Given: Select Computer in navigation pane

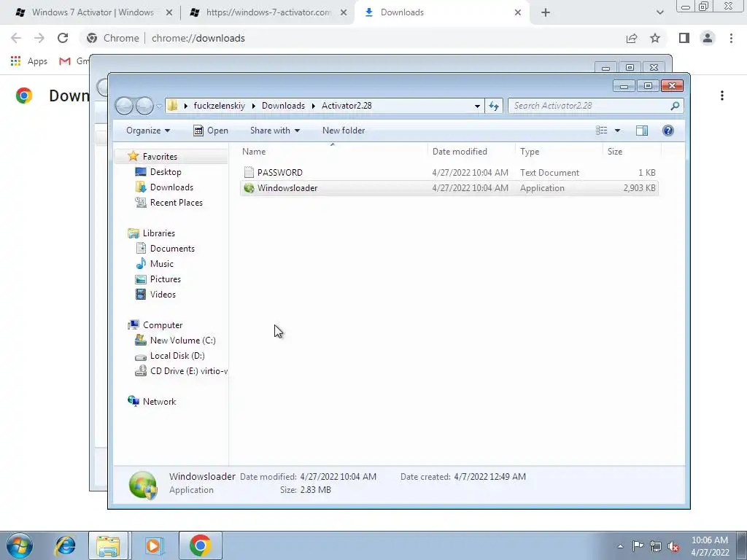Looking at the screenshot, I should pyautogui.click(x=163, y=325).
